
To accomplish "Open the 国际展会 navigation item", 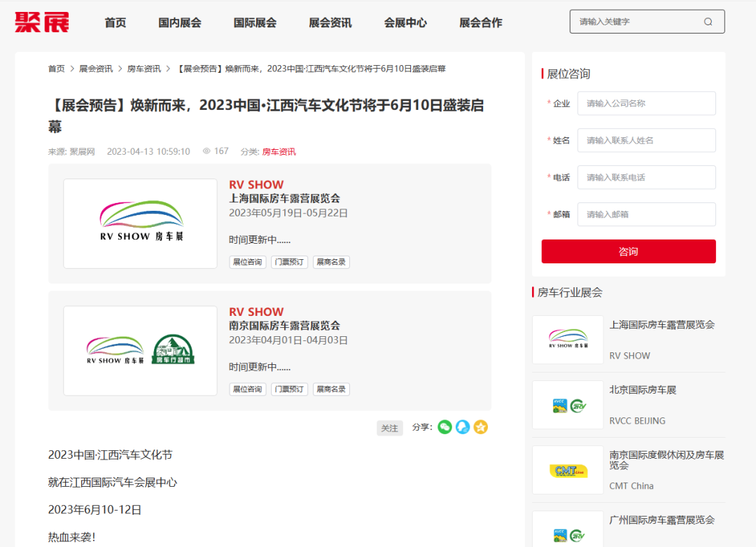I will [x=255, y=22].
